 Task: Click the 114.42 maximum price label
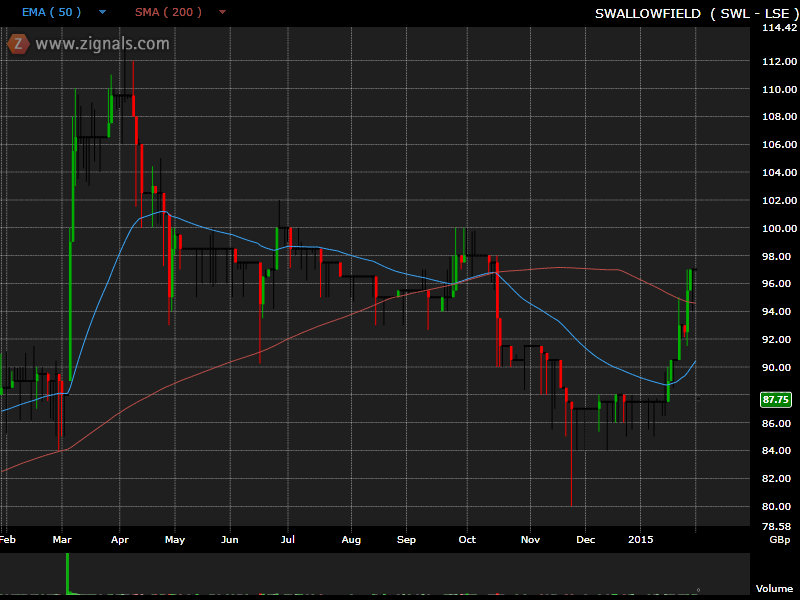(x=778, y=28)
